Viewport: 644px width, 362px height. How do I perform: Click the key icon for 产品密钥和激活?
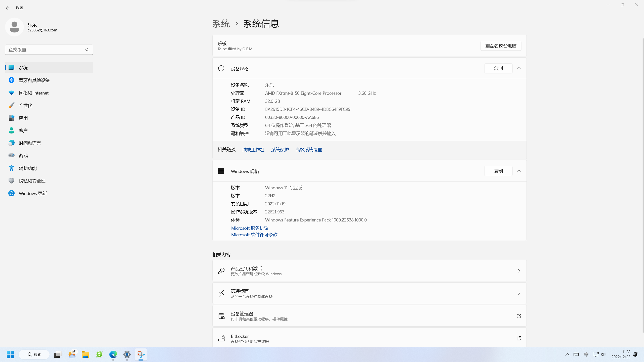221,271
